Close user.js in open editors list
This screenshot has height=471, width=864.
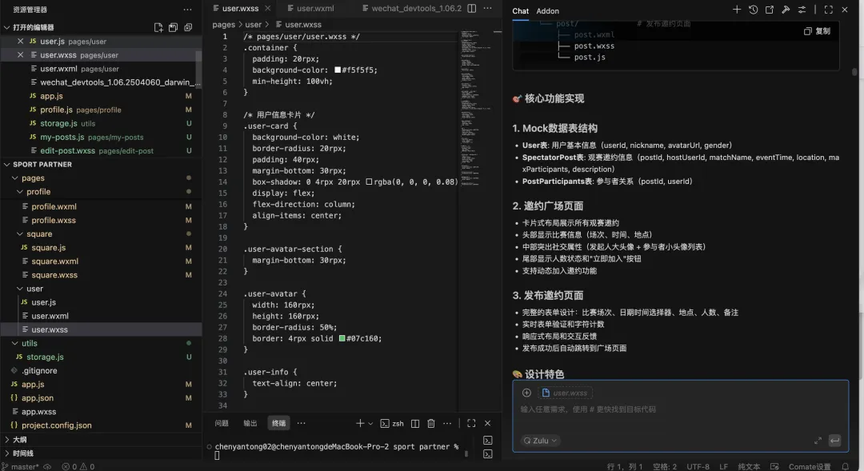point(20,41)
